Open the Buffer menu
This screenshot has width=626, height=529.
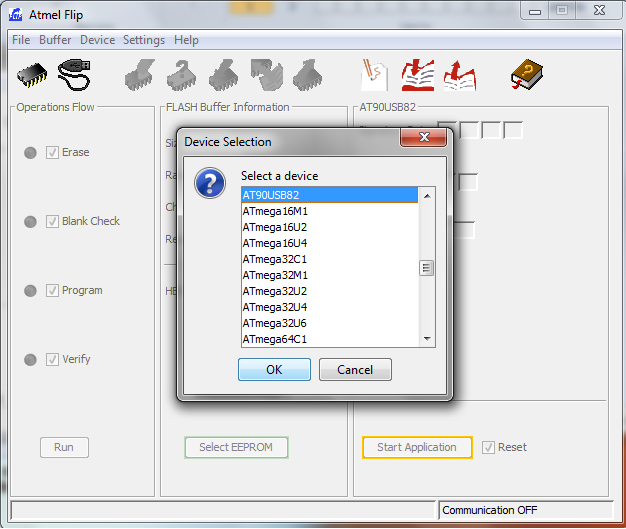[x=55, y=40]
